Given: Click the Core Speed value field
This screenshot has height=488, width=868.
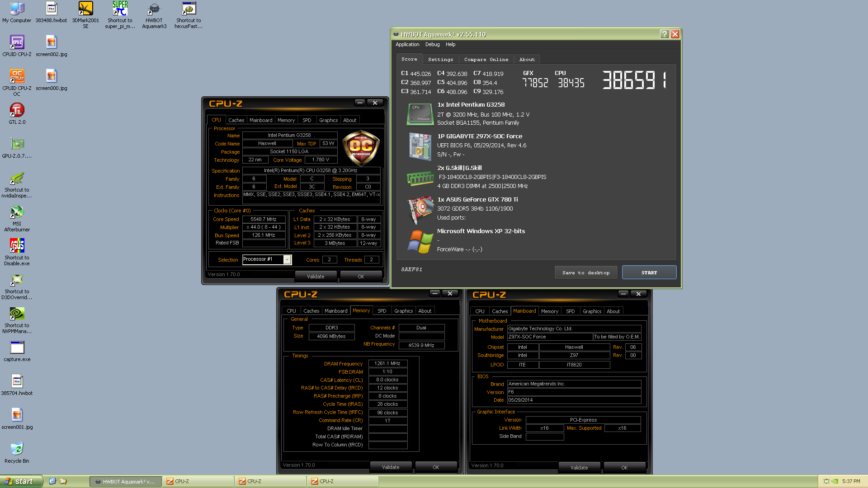Looking at the screenshot, I should click(264, 219).
